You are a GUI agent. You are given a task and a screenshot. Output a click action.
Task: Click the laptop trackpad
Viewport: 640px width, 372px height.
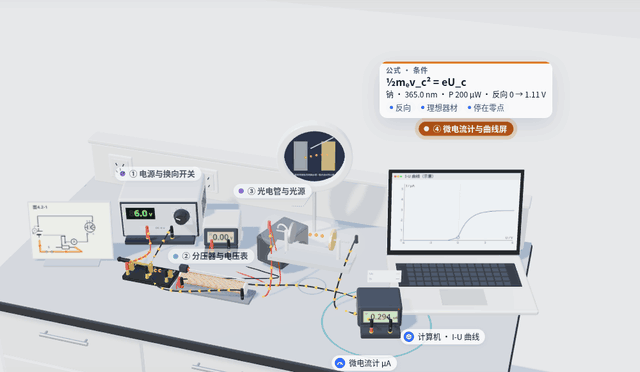tap(463, 297)
